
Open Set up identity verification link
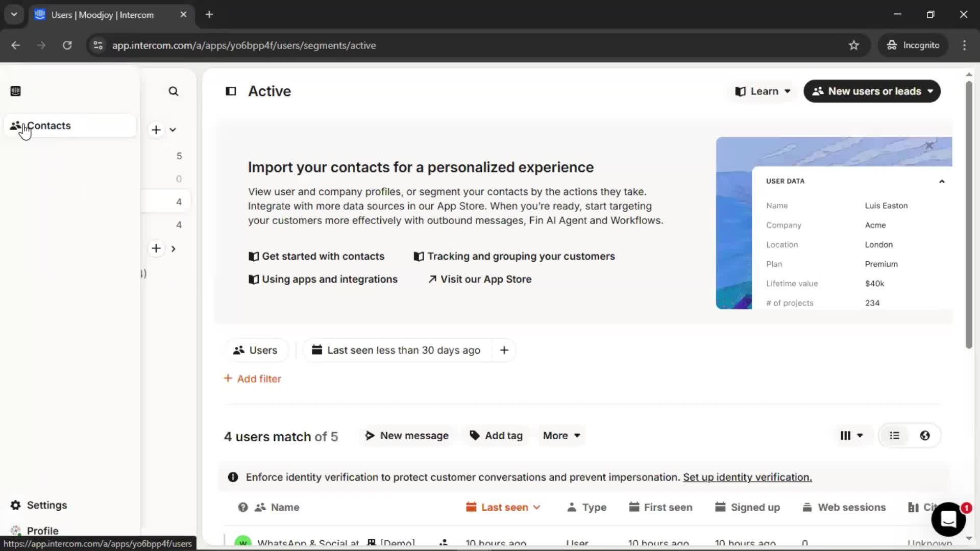click(x=747, y=477)
